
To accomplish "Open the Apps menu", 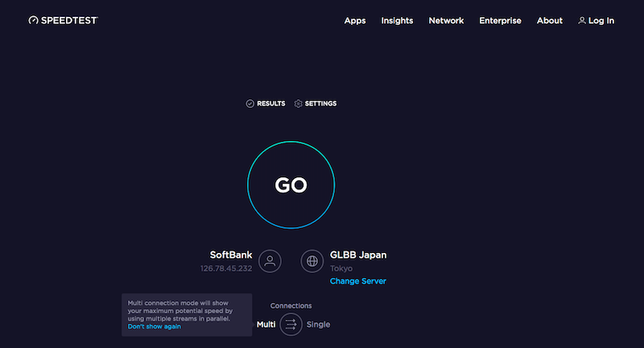I will pyautogui.click(x=355, y=21).
